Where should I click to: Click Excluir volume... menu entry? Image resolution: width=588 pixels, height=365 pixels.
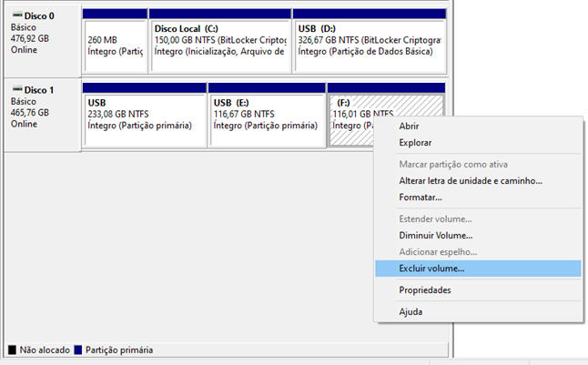click(x=478, y=269)
